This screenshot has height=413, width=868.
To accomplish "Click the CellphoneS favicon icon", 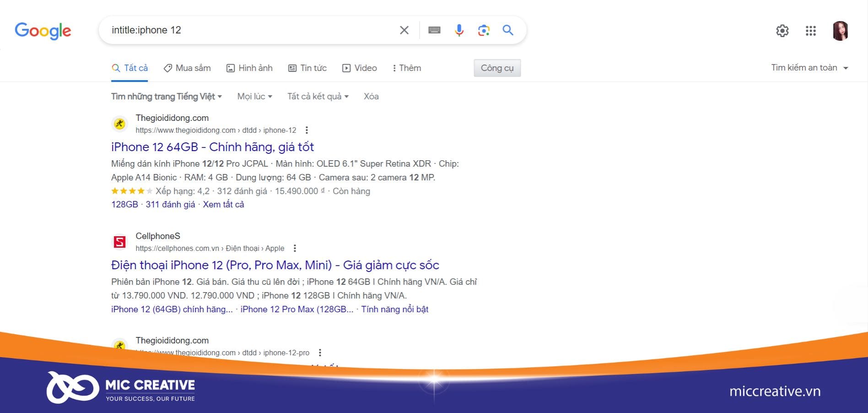I will click(119, 242).
